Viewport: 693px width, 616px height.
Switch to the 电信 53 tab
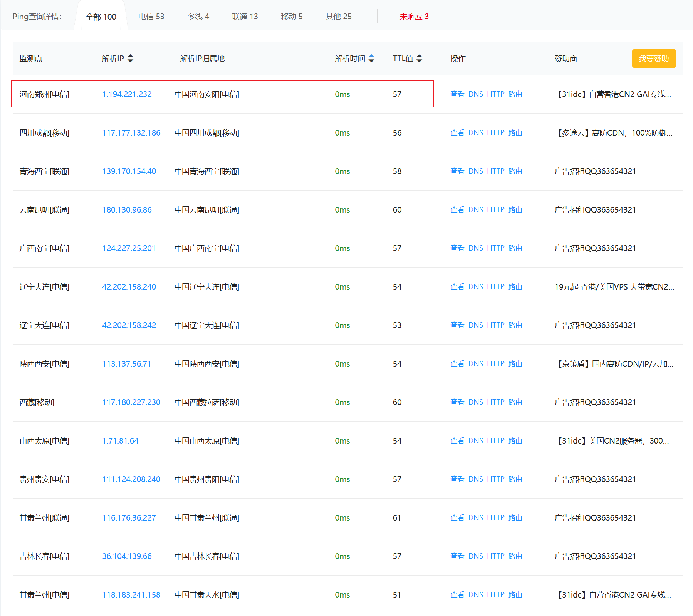[x=151, y=17]
